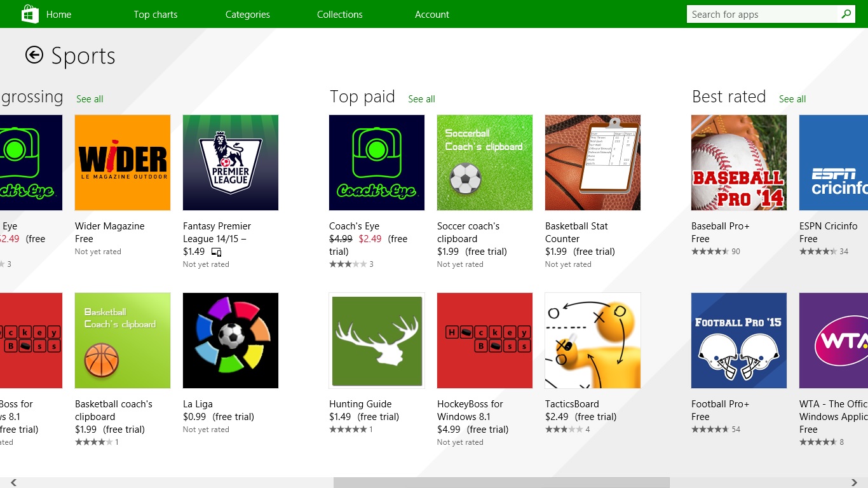The height and width of the screenshot is (488, 868).
Task: Open the Collections menu
Action: pos(340,14)
